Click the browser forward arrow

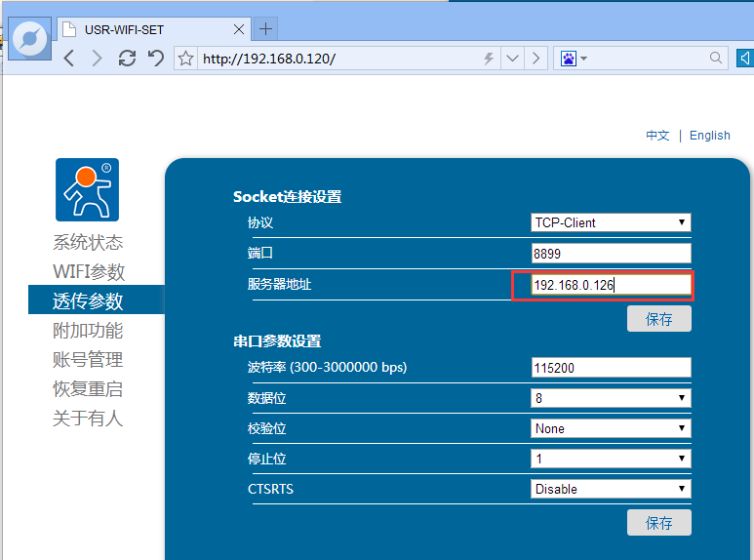97,59
